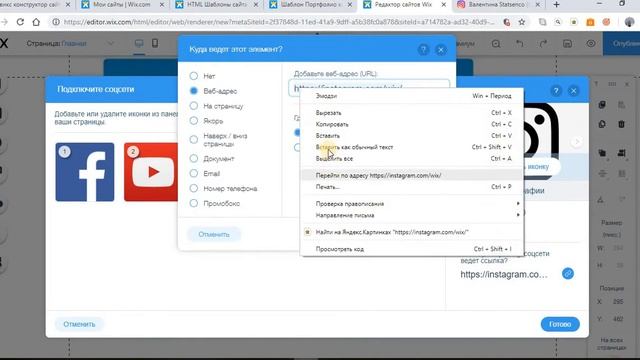The image size is (640, 360).
Task: Click 'Найти на Яндекс.Картинках' entry
Action: coord(411,232)
